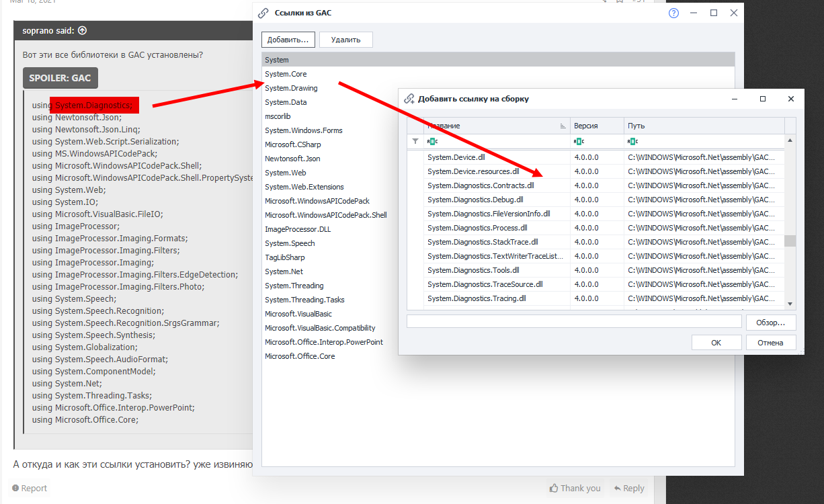Click Обзор... browse button

(771, 323)
